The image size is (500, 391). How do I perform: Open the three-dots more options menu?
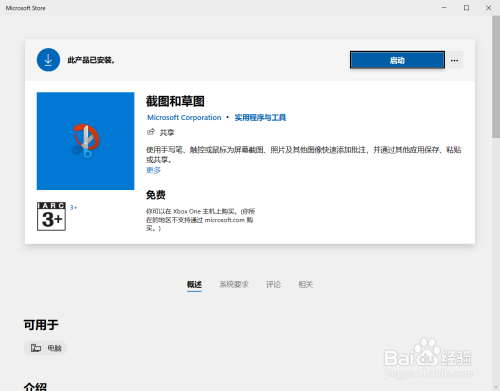[454, 60]
